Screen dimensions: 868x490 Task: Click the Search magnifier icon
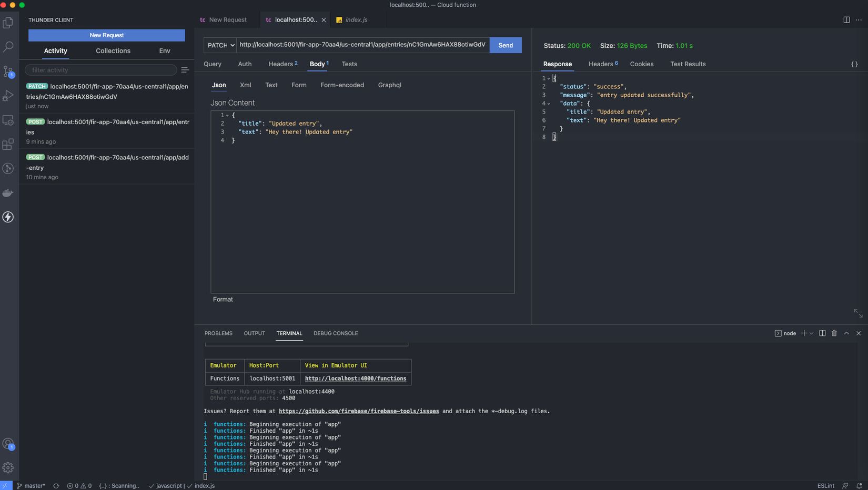coord(8,47)
